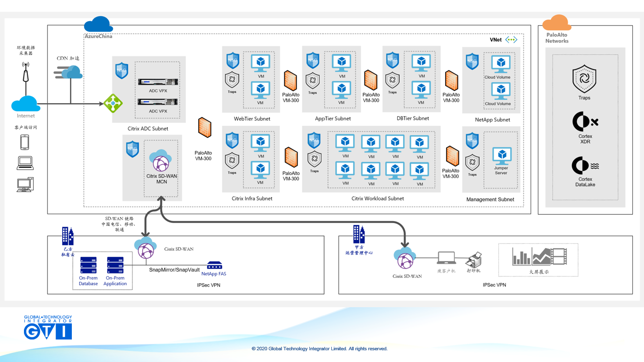Click the green load balancer diamond icon
The width and height of the screenshot is (644, 362).
click(113, 104)
